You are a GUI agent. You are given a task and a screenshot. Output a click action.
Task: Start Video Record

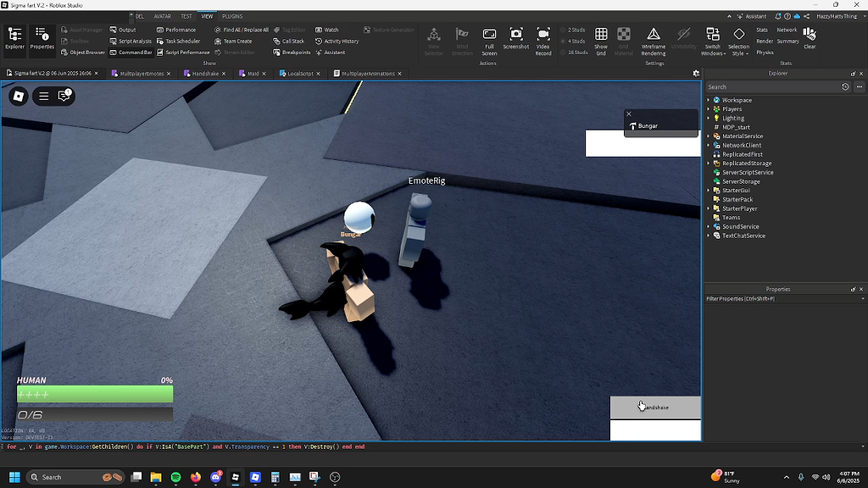(x=543, y=42)
